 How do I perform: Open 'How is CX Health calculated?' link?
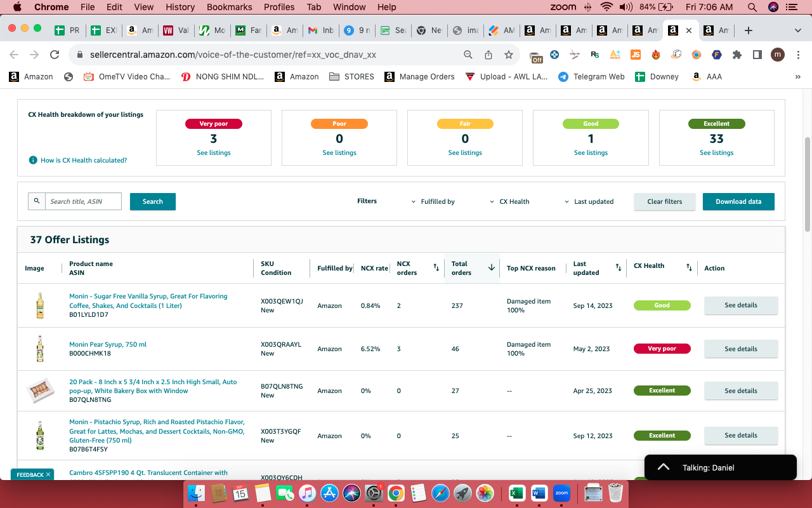coord(84,161)
